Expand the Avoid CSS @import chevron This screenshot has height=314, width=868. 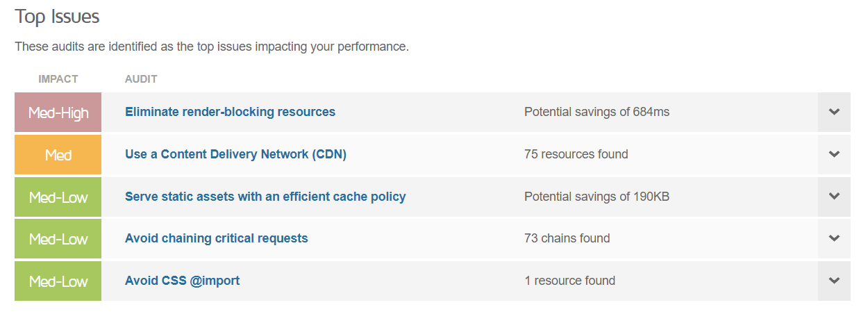pos(834,281)
